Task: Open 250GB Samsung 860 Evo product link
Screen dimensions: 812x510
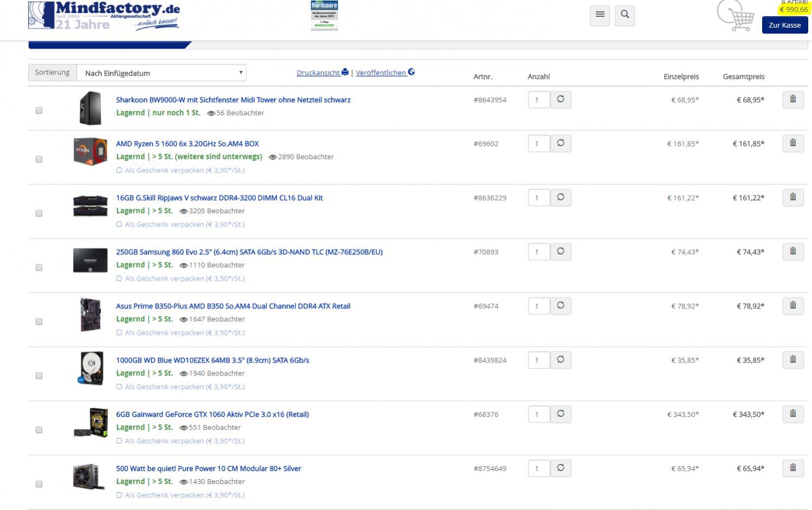Action: [249, 252]
